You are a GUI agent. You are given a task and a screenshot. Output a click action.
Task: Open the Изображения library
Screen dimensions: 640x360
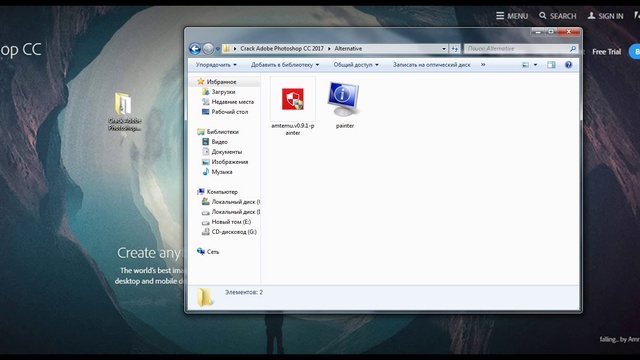point(229,162)
